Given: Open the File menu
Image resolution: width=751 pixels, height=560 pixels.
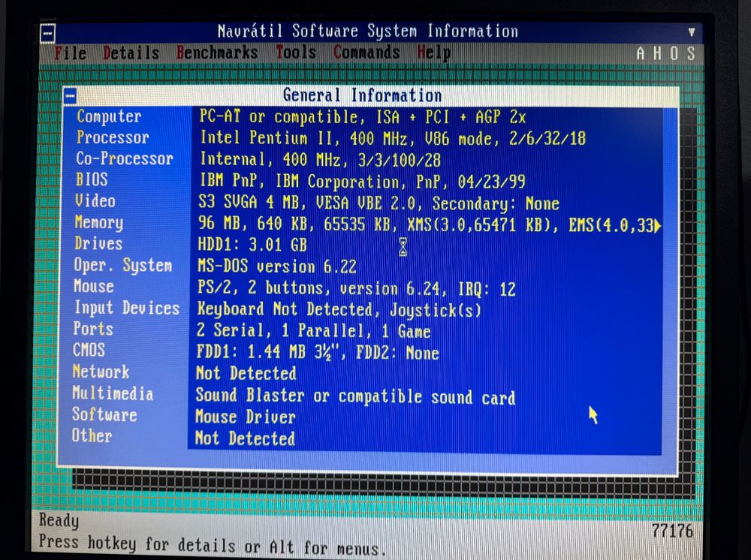Looking at the screenshot, I should click(x=70, y=53).
